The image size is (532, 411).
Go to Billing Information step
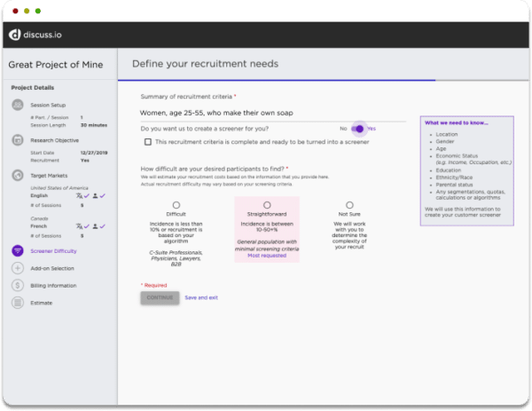point(53,286)
